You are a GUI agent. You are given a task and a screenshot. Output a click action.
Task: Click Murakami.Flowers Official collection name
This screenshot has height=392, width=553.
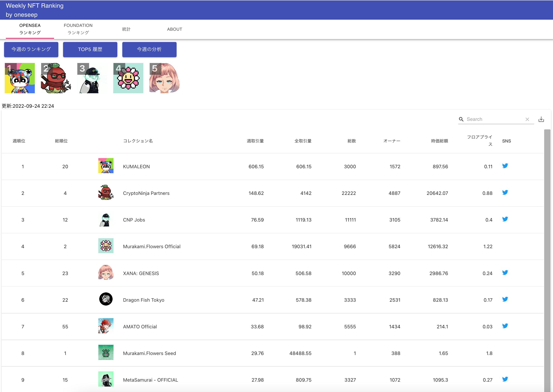point(152,247)
